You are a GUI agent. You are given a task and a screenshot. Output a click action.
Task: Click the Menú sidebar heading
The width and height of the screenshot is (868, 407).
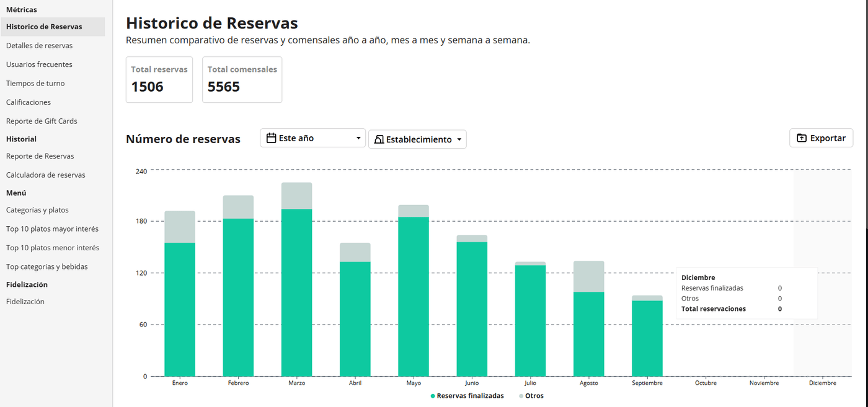pyautogui.click(x=16, y=193)
